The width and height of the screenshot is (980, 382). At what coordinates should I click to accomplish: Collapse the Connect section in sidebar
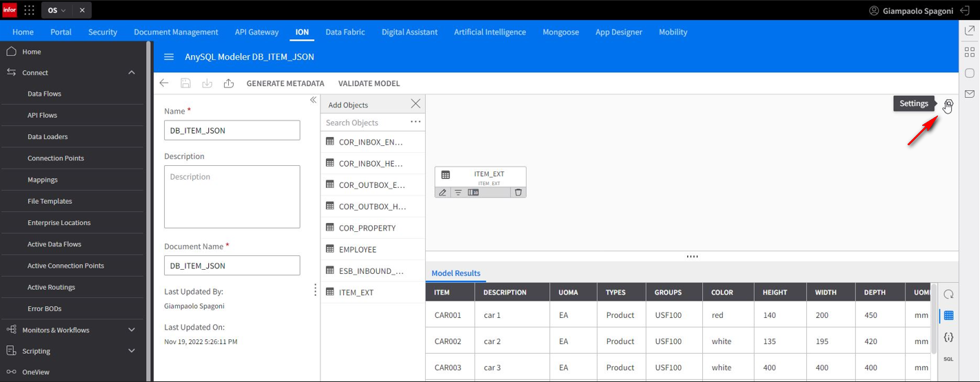coord(132,72)
